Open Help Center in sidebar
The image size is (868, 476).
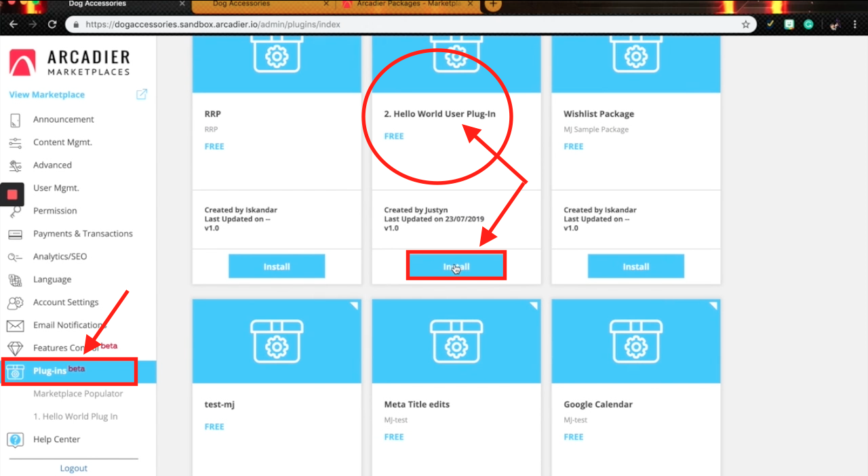pyautogui.click(x=57, y=440)
